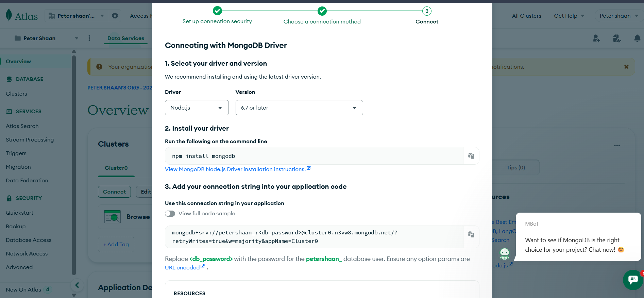The image size is (644, 298).
Task: Open the Access Manager menu
Action: (141, 16)
